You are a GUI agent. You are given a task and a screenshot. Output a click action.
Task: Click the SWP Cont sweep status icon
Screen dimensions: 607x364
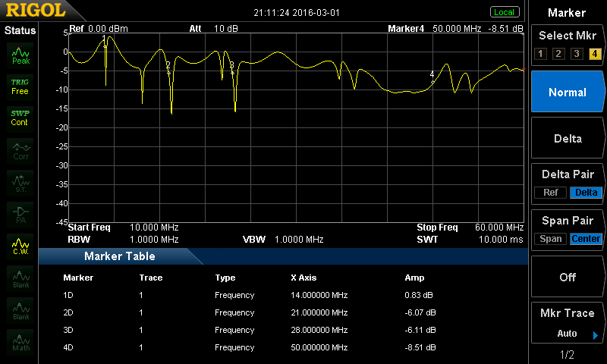[x=20, y=118]
